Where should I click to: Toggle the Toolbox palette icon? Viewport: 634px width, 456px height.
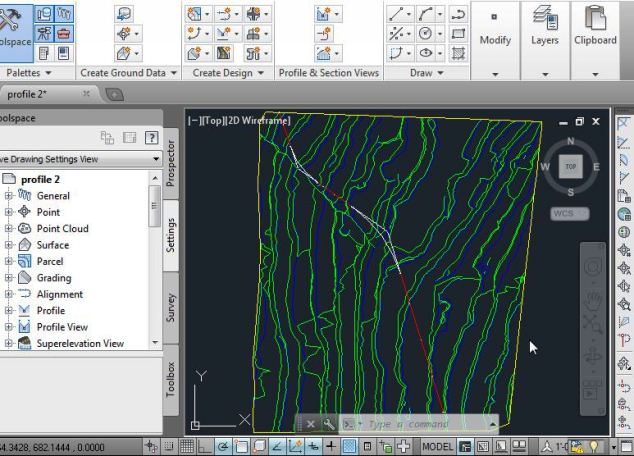pyautogui.click(x=64, y=34)
